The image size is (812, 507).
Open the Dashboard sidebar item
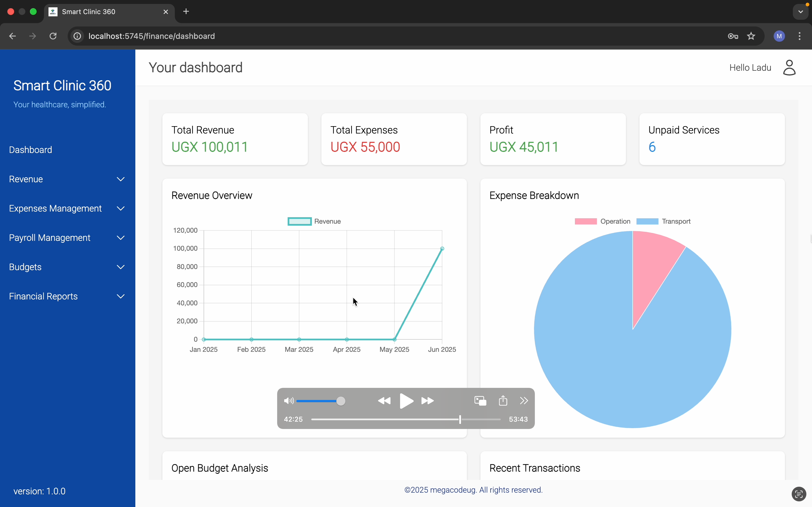(30, 150)
